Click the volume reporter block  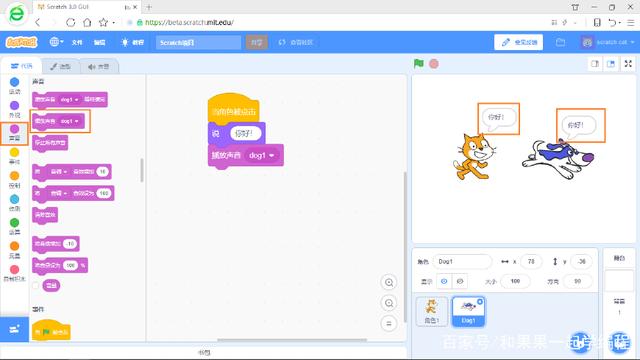(51, 285)
